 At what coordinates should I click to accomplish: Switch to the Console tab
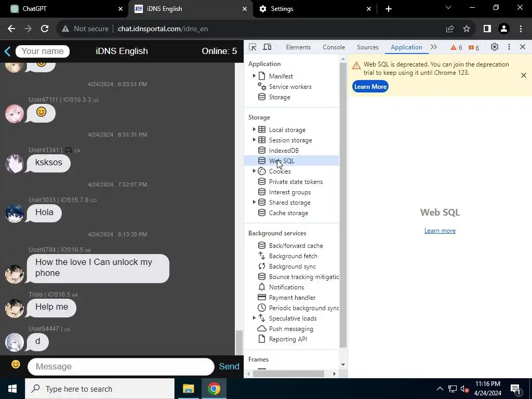click(334, 47)
